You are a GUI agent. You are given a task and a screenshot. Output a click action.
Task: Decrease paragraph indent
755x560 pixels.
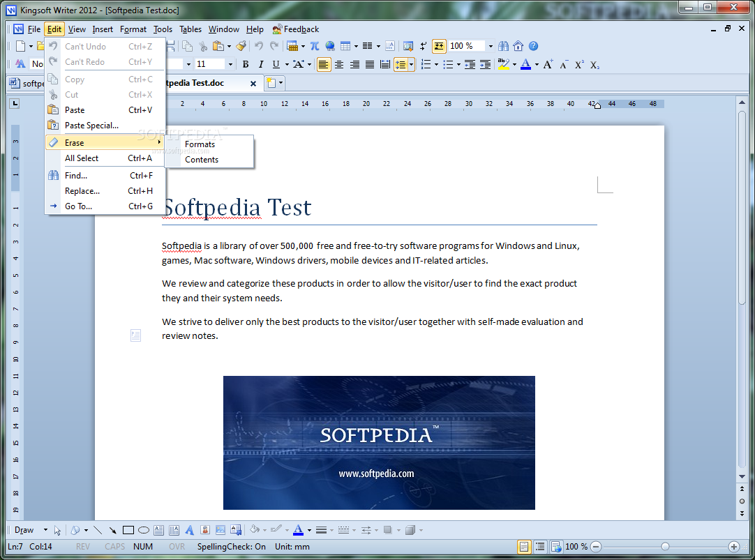point(470,64)
